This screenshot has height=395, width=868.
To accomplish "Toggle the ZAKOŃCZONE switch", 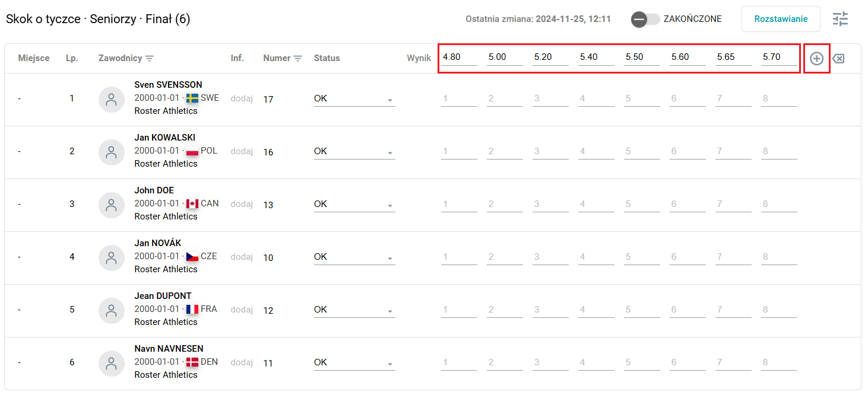I will 645,19.
